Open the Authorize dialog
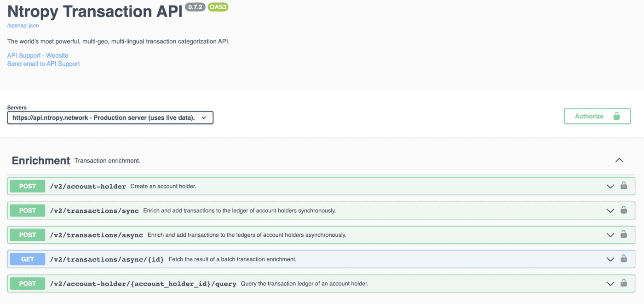 pyautogui.click(x=597, y=117)
